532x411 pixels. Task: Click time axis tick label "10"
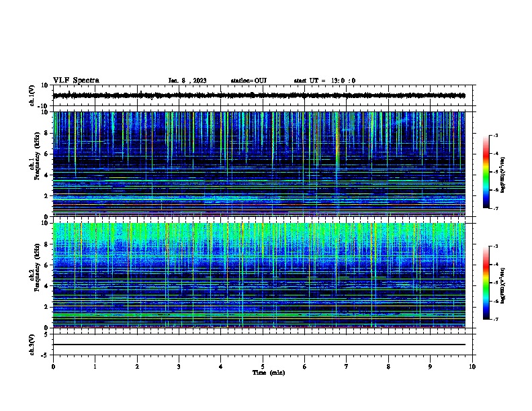(472, 367)
